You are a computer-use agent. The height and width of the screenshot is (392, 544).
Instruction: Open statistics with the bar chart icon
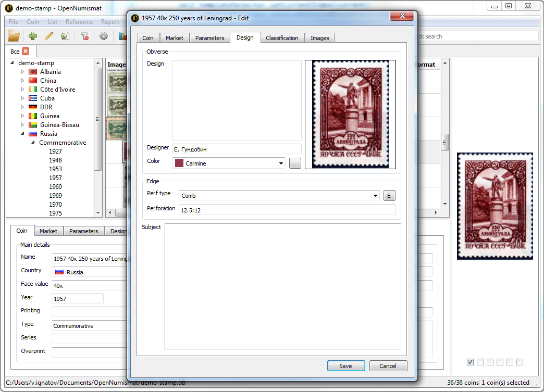[123, 36]
